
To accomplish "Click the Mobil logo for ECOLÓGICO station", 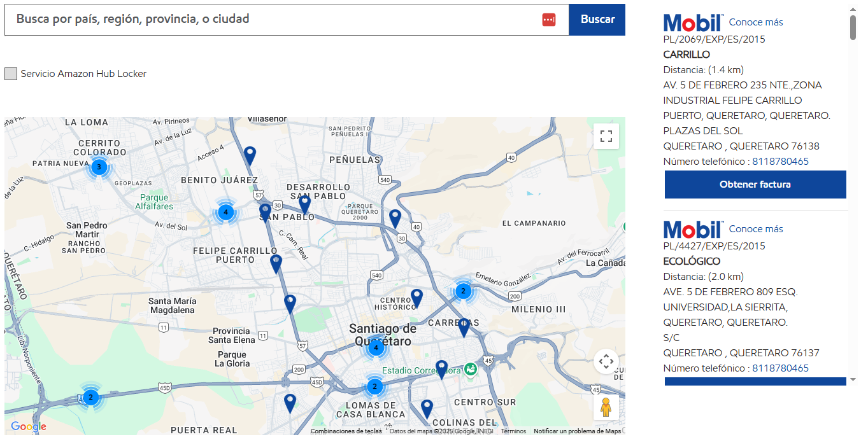I will 694,230.
